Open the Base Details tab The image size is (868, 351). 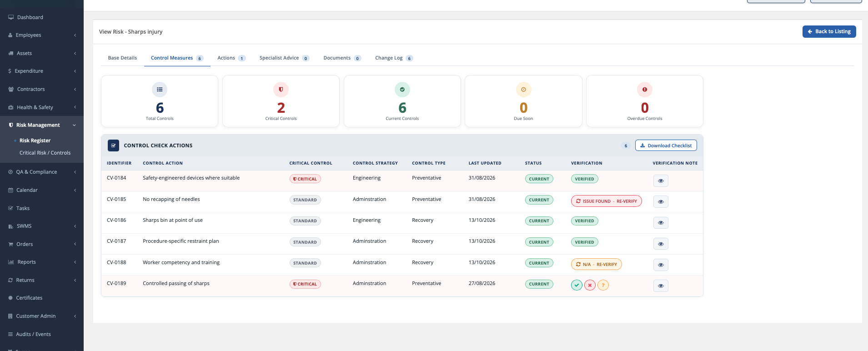pyautogui.click(x=122, y=58)
